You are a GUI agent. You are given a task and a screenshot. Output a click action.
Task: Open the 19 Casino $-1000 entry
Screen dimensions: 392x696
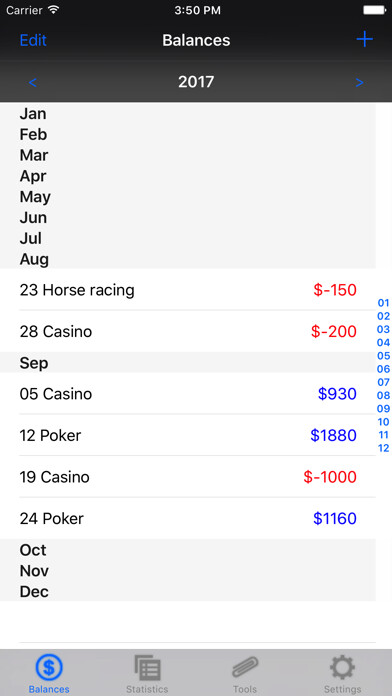click(x=188, y=477)
